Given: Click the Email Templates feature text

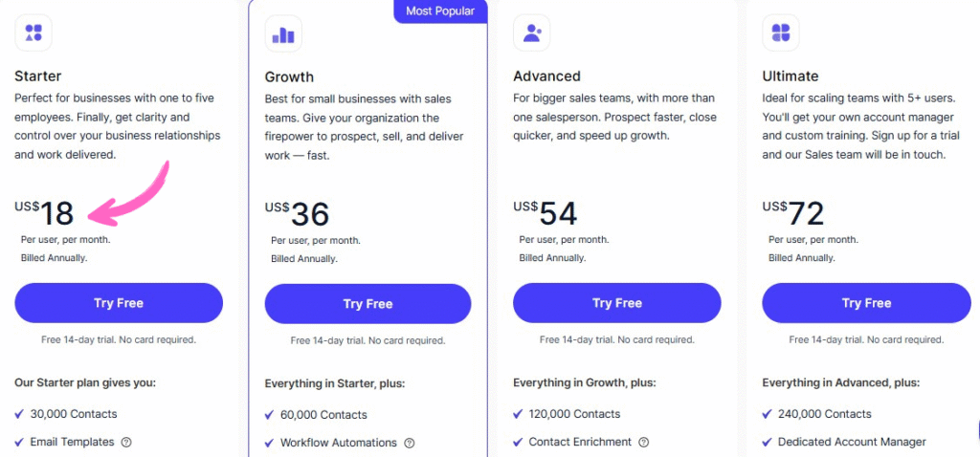Looking at the screenshot, I should tap(72, 443).
